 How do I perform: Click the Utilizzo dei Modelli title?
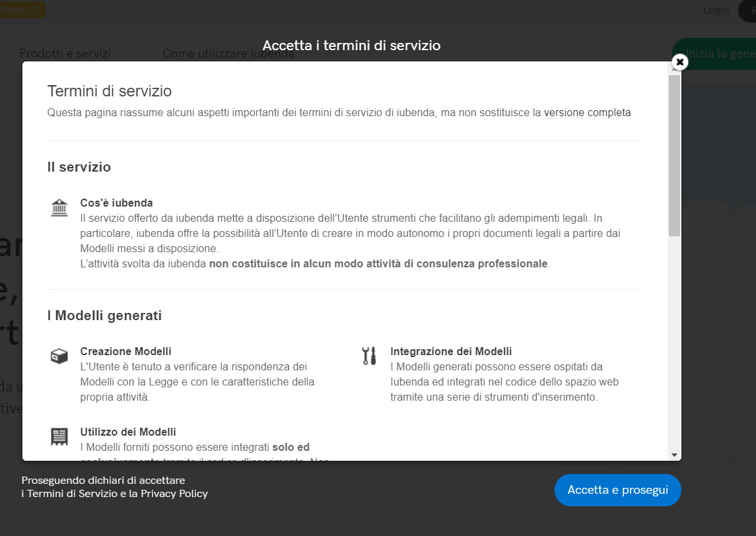coord(128,432)
